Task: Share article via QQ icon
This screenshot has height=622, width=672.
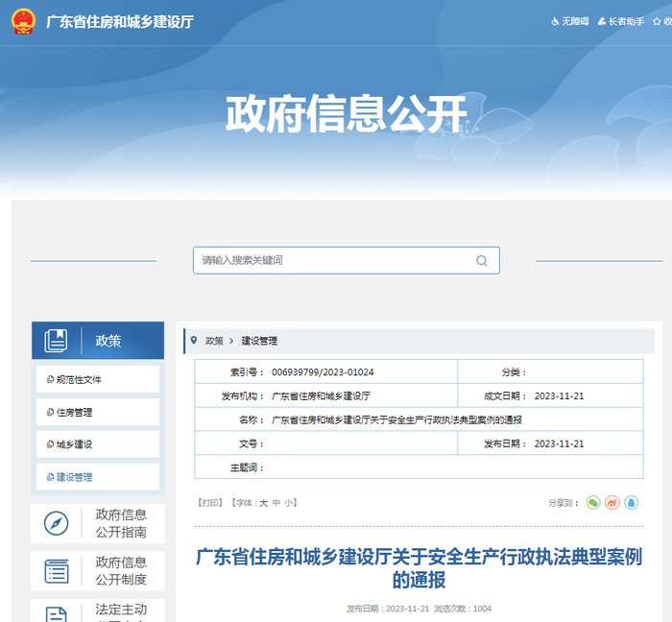Action: pyautogui.click(x=632, y=502)
